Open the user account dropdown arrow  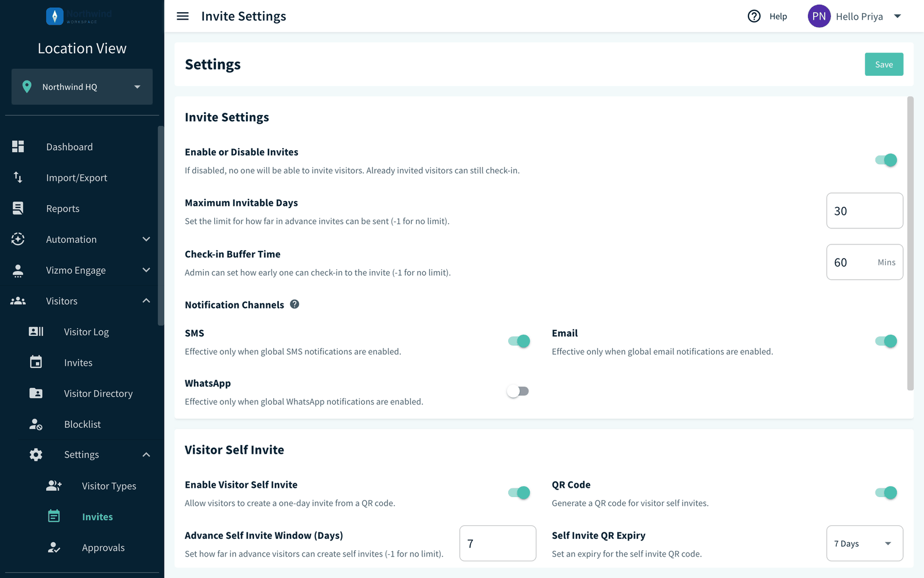point(897,16)
